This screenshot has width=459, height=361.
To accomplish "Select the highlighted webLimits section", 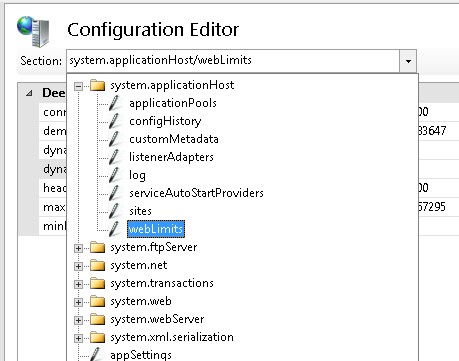I will (x=156, y=229).
